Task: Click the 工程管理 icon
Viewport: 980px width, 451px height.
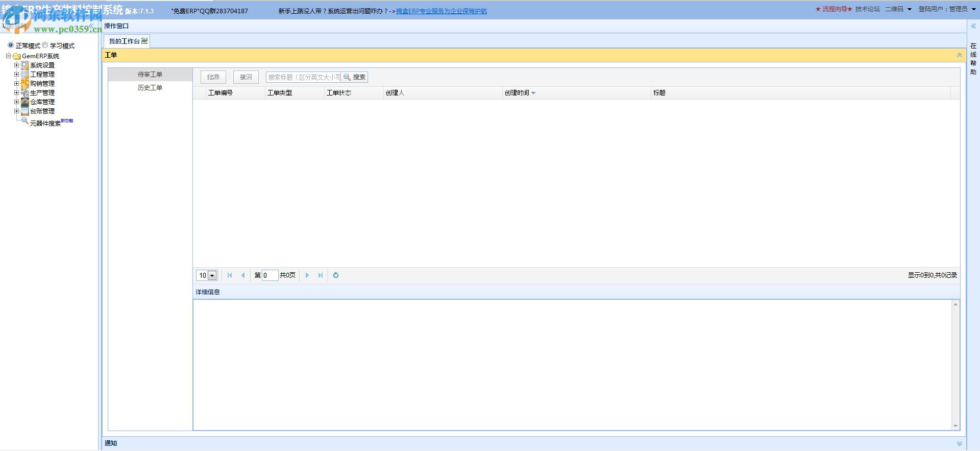Action: 24,75
